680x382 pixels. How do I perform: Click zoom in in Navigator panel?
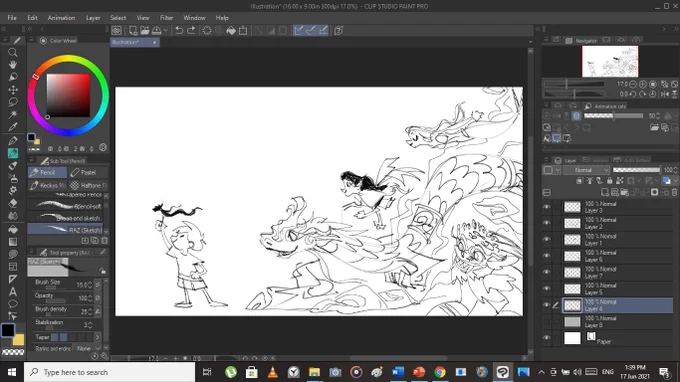[643, 84]
